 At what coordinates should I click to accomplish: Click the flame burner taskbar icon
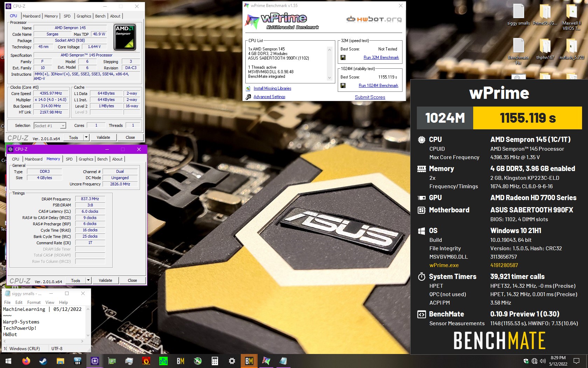pyautogui.click(x=146, y=361)
